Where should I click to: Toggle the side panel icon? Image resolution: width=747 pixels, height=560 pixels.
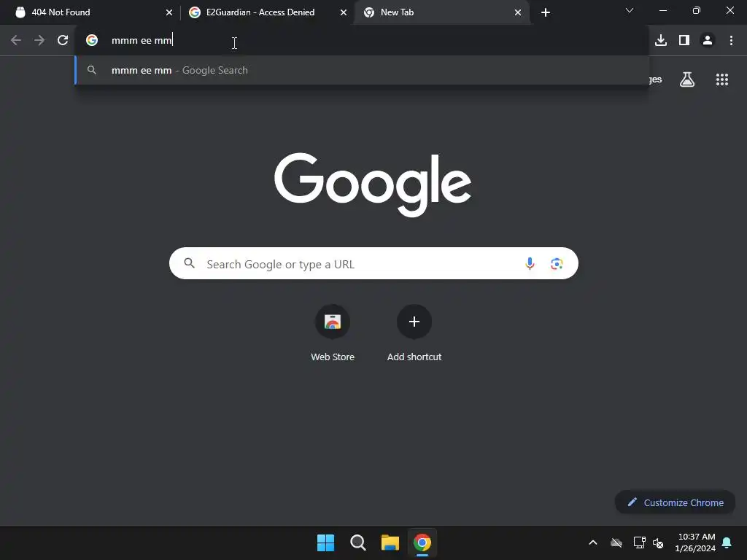tap(684, 41)
